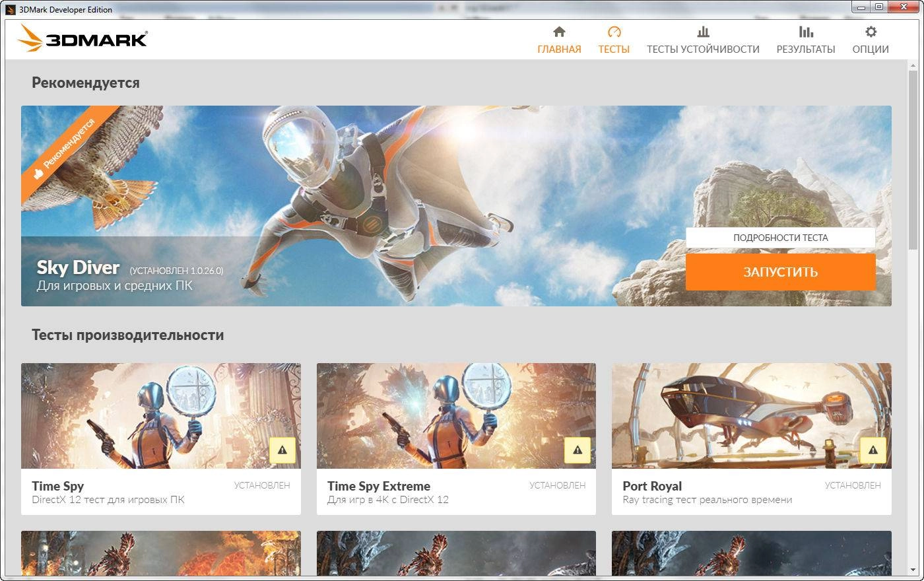Open the Time Spy Extreme benchmark thumbnail
924x581 pixels.
tap(456, 416)
